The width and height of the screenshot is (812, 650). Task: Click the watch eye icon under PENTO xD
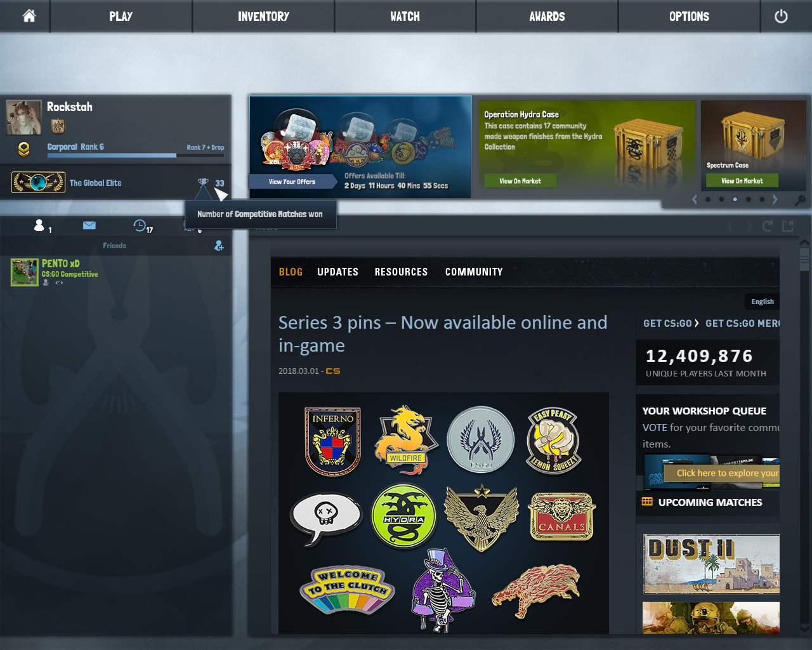click(x=59, y=283)
